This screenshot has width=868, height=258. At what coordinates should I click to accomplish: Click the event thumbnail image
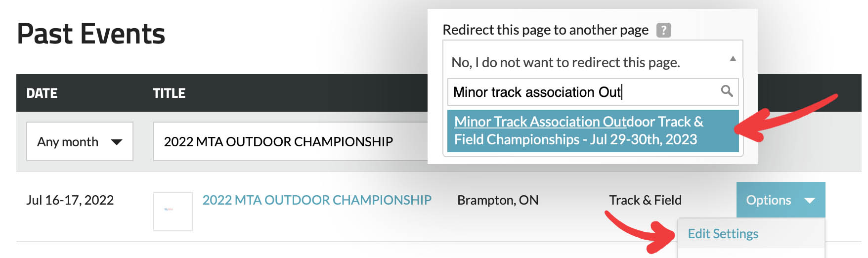(x=173, y=211)
